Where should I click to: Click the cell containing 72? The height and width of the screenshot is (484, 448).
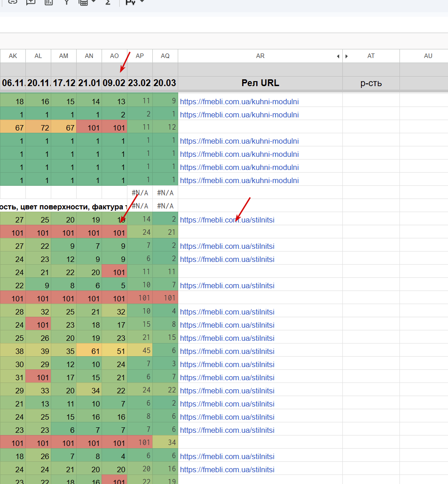(x=38, y=127)
